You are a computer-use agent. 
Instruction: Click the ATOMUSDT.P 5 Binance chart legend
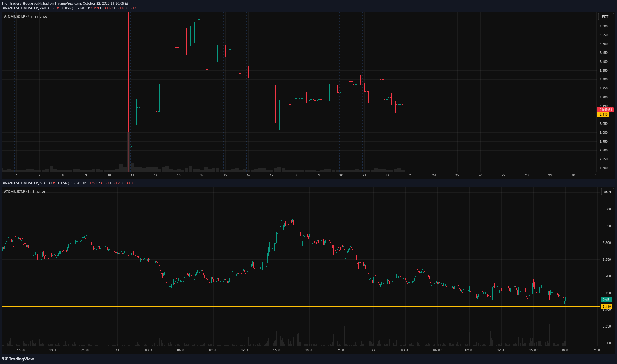24,192
